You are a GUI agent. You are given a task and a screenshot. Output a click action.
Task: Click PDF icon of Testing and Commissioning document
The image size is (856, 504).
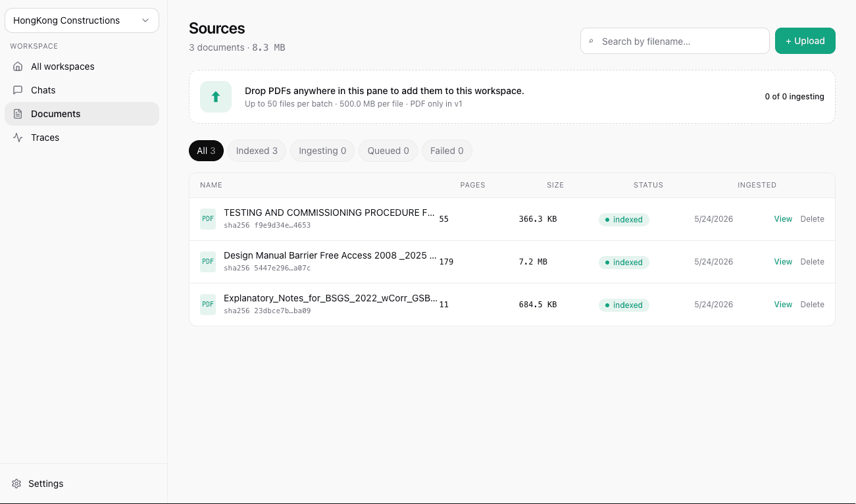pos(208,219)
